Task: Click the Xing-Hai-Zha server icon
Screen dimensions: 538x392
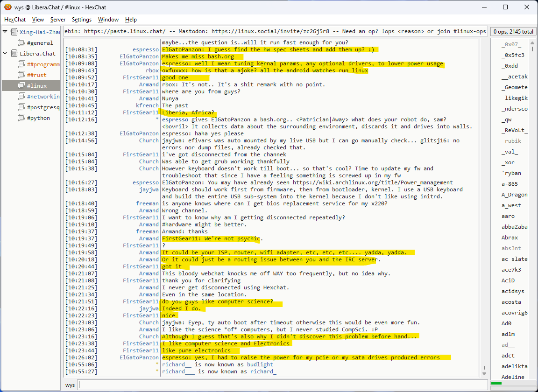Action: [x=14, y=32]
